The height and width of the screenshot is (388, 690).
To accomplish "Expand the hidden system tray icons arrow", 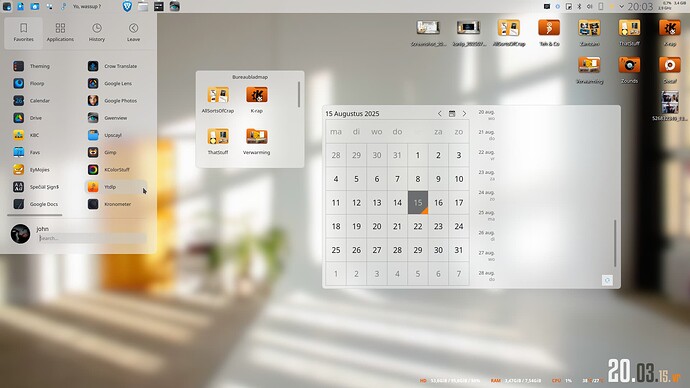I will pyautogui.click(x=621, y=6).
